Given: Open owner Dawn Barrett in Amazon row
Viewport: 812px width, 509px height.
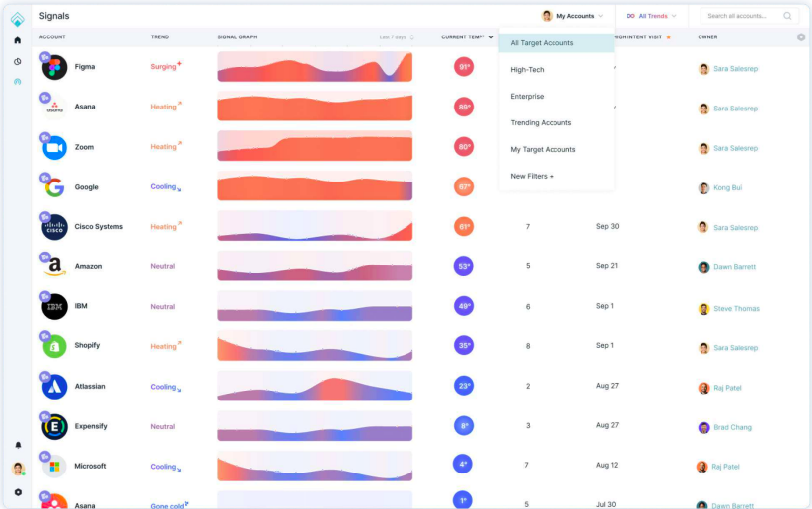Looking at the screenshot, I should [734, 267].
